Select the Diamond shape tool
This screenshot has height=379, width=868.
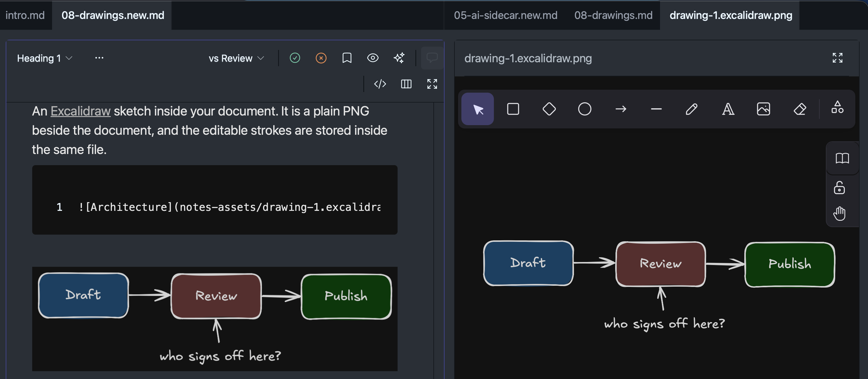(549, 109)
